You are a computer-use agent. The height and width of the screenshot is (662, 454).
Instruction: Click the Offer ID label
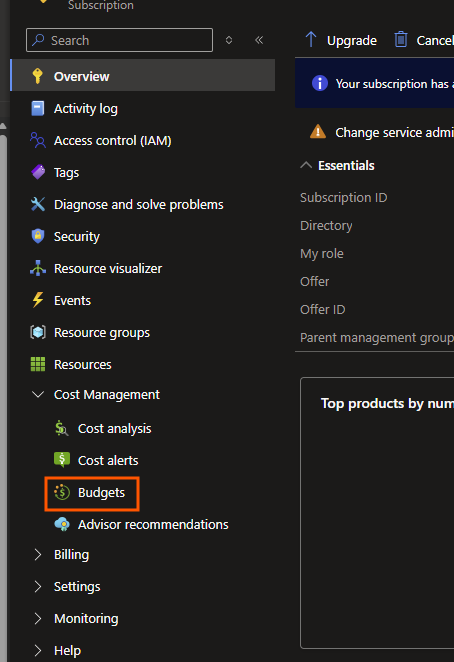tap(322, 309)
